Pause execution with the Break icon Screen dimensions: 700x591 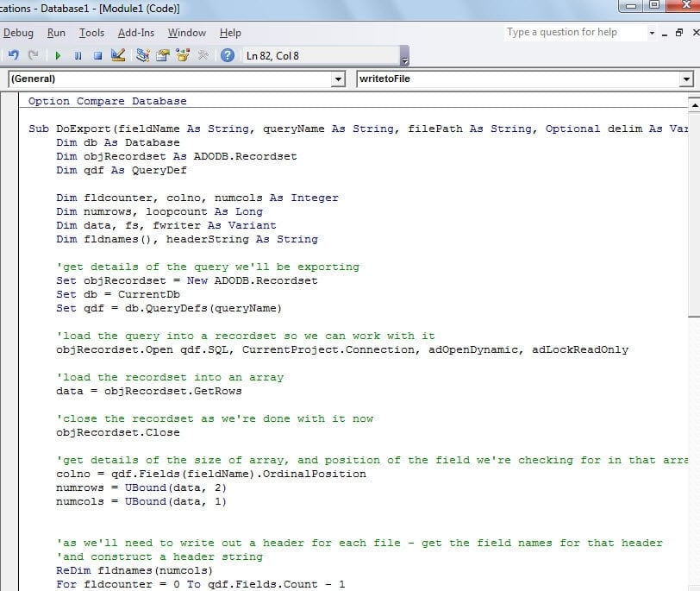(78, 55)
